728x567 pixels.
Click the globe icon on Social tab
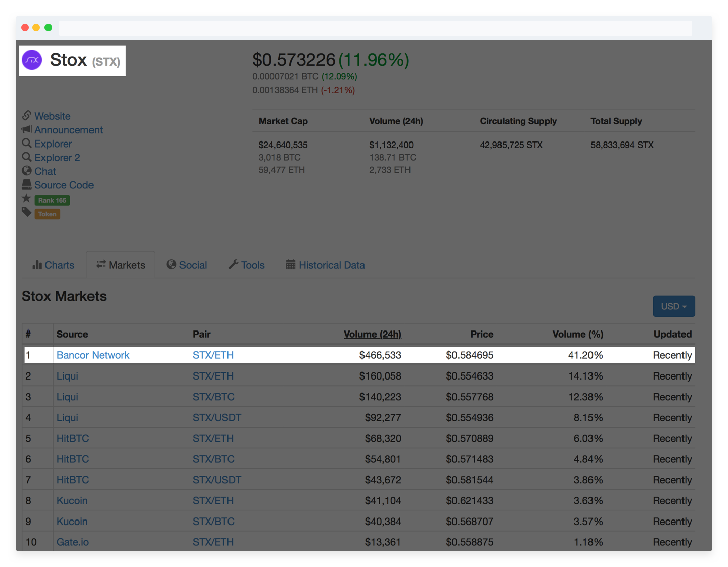(171, 265)
